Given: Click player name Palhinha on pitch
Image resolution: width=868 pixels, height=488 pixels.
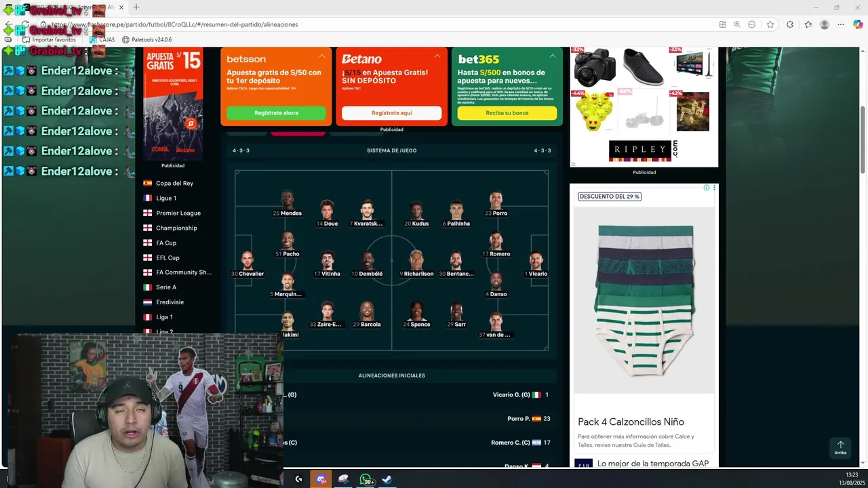Looking at the screenshot, I should pos(458,224).
